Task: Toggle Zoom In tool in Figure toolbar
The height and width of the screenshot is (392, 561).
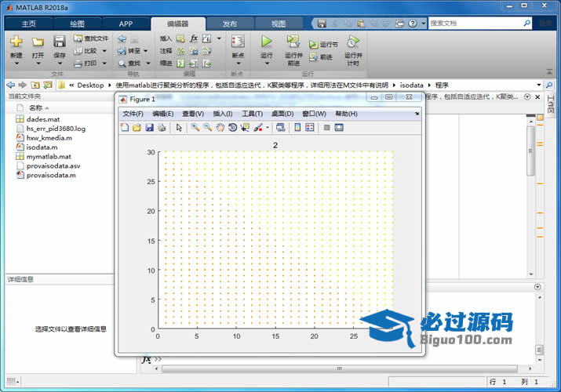Action: [x=195, y=128]
